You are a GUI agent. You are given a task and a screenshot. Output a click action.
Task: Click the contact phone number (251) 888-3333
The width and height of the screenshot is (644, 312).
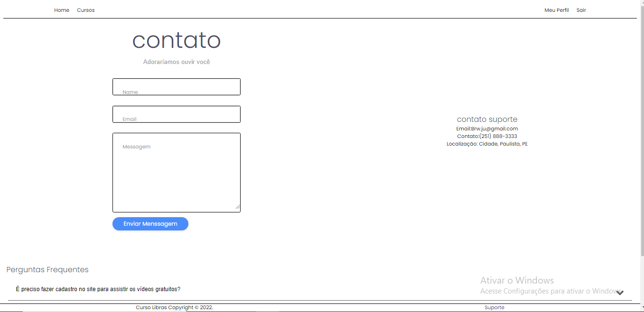[x=487, y=136]
